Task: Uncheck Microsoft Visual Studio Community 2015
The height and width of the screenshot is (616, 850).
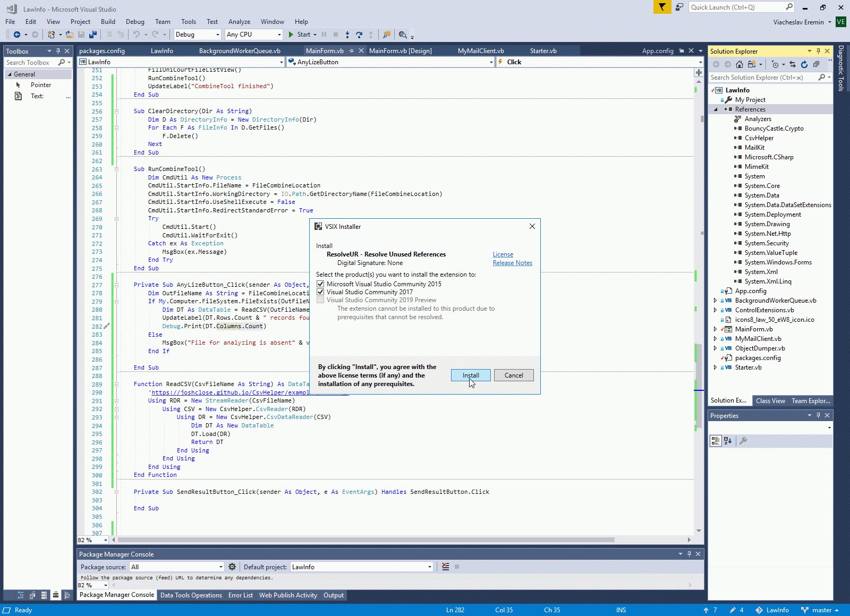Action: pyautogui.click(x=320, y=284)
